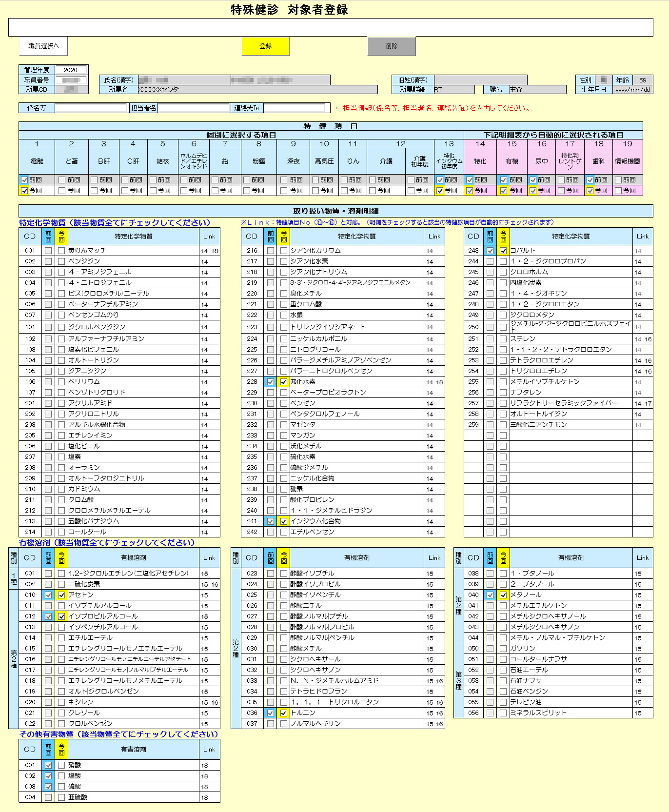Click the wide blank message box at top
The width and height of the screenshot is (669, 812).
pyautogui.click(x=331, y=27)
